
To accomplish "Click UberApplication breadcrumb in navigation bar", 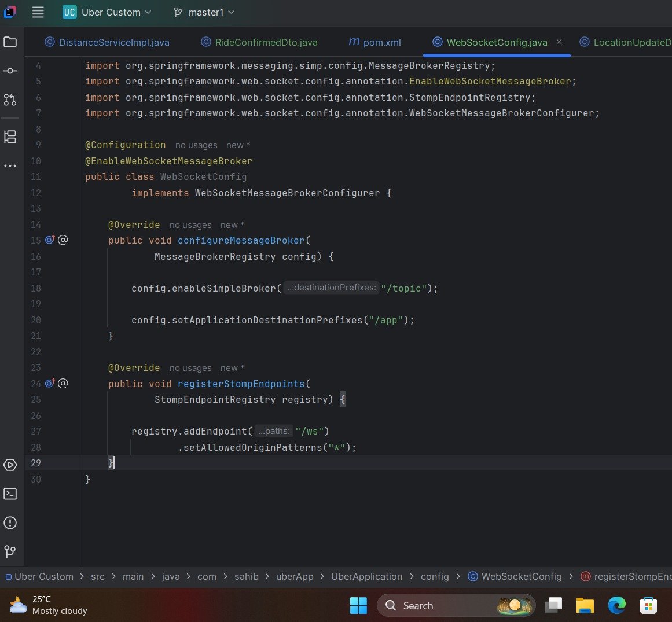I will (366, 577).
